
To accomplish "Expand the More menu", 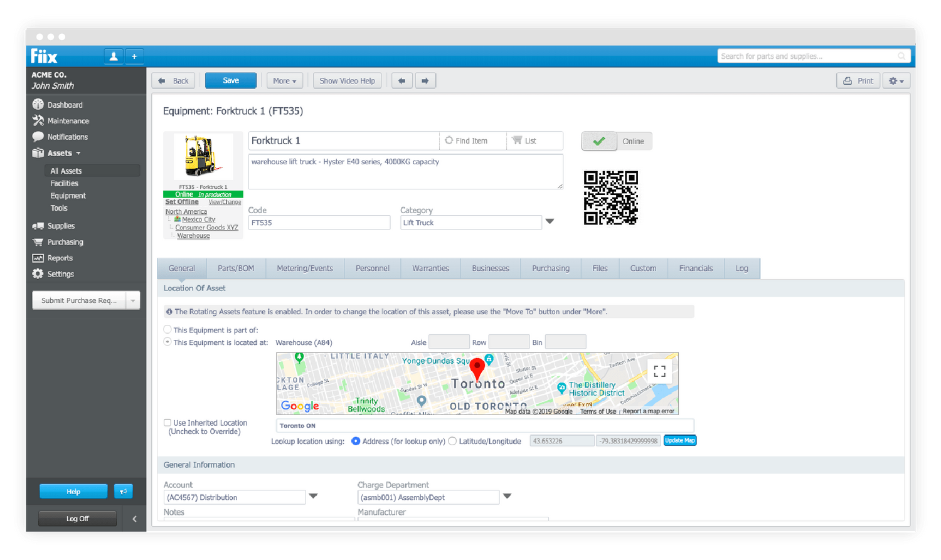I will [x=284, y=80].
